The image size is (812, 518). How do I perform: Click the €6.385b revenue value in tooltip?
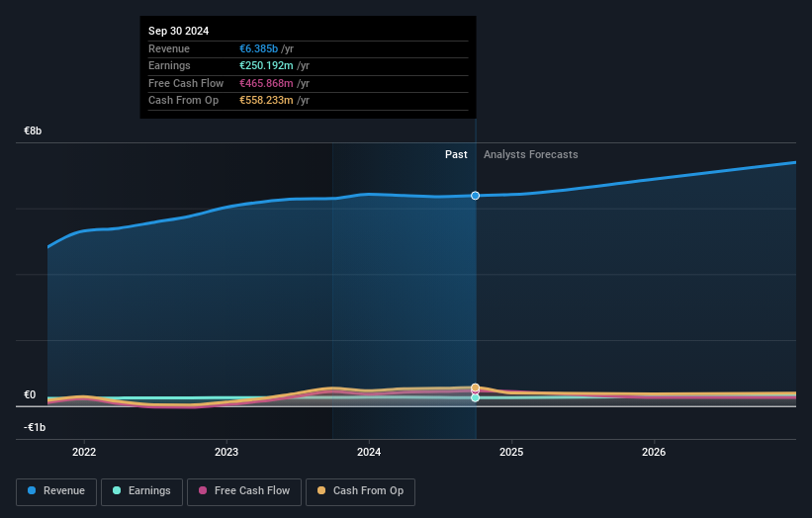coord(258,48)
